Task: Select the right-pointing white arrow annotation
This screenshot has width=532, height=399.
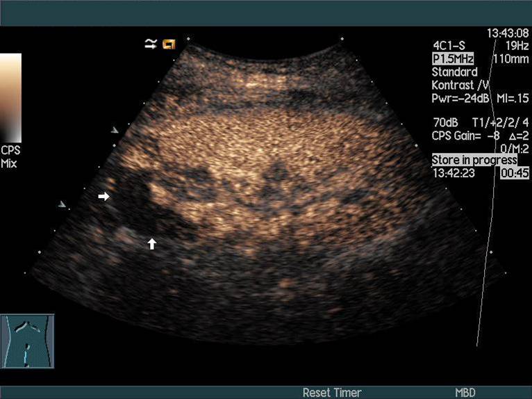Action: point(103,197)
